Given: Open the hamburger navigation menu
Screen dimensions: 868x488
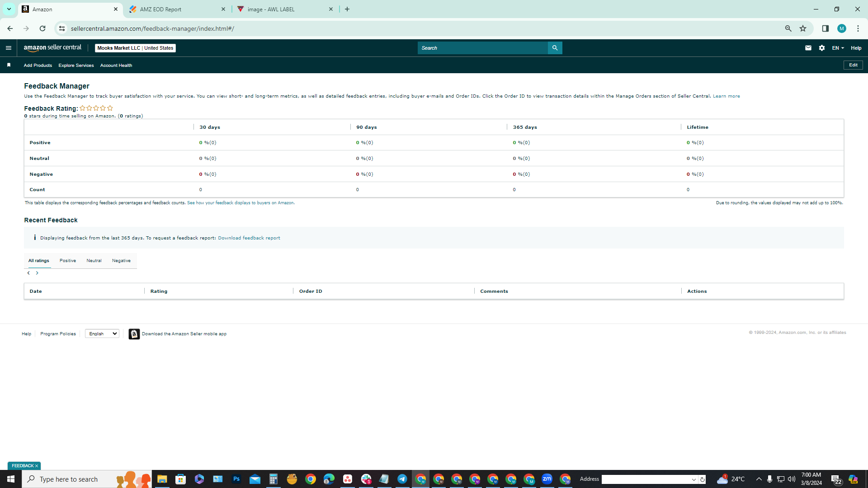Looking at the screenshot, I should [x=8, y=48].
